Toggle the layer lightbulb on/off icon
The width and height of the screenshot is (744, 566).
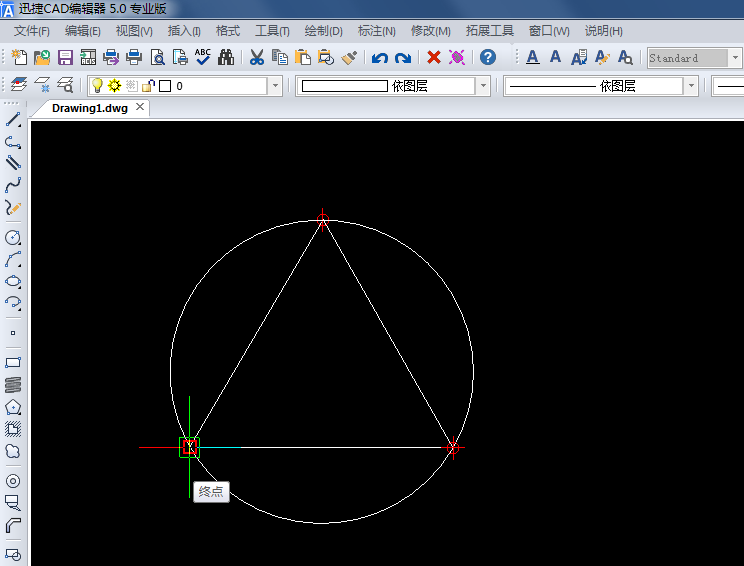pyautogui.click(x=97, y=86)
